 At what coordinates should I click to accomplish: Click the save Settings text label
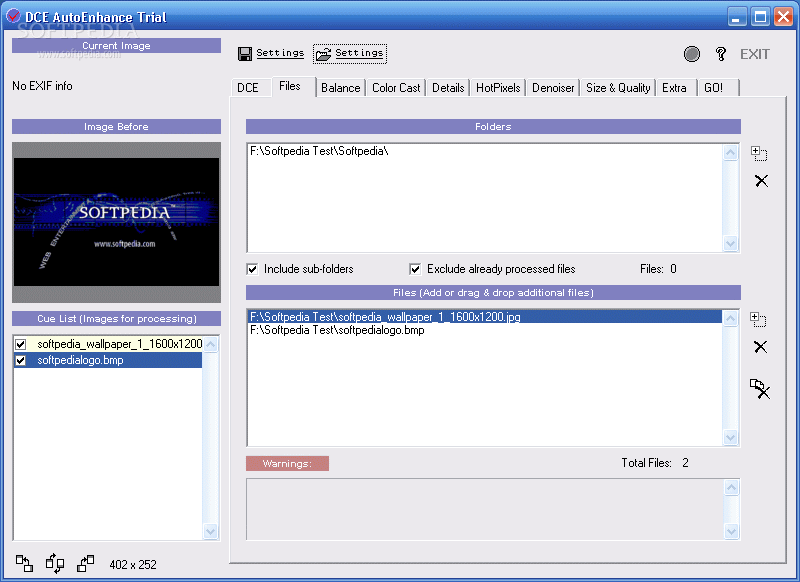280,53
